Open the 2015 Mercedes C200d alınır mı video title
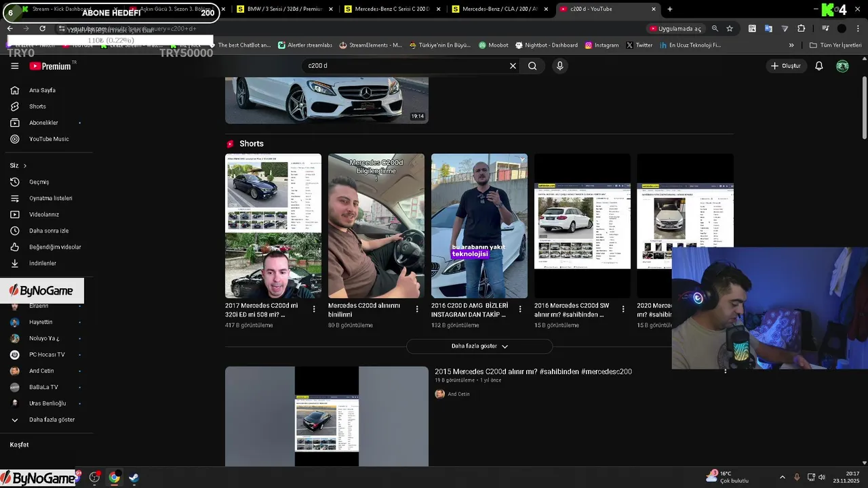 [533, 371]
